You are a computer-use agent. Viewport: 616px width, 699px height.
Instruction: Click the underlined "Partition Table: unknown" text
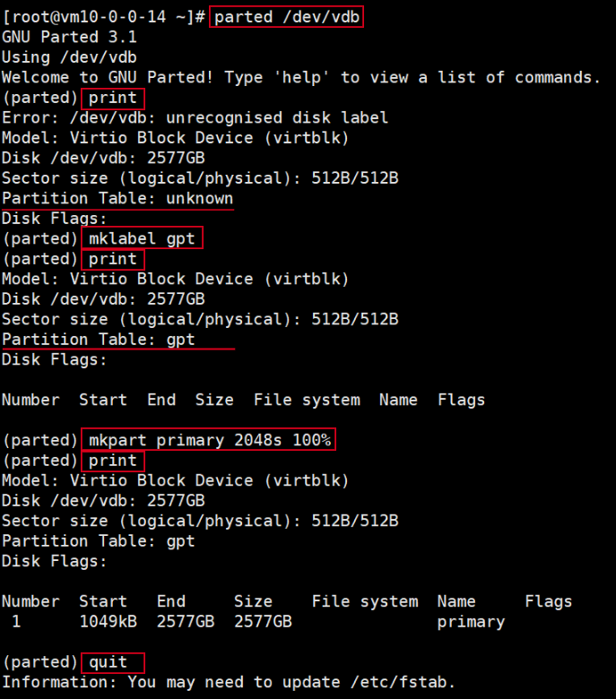click(117, 198)
